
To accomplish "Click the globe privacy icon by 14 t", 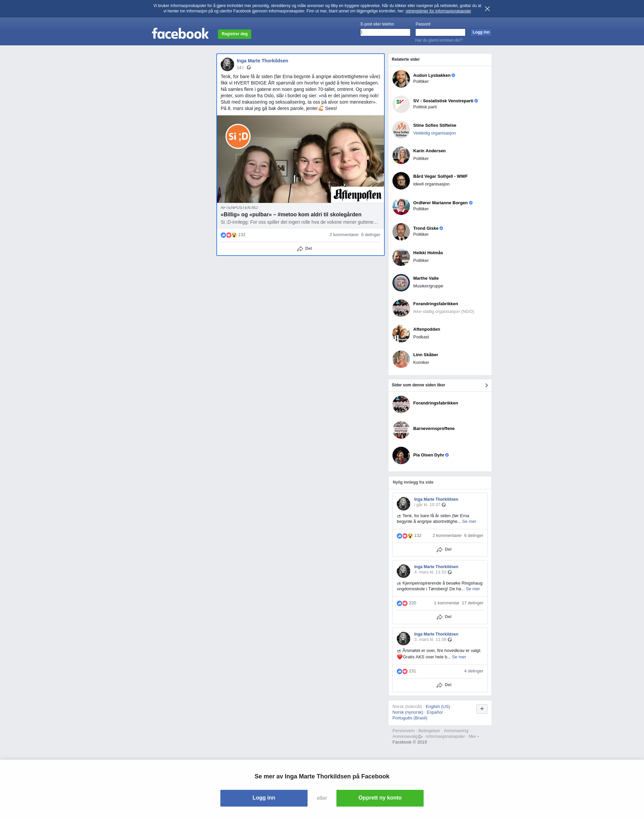I will (249, 68).
